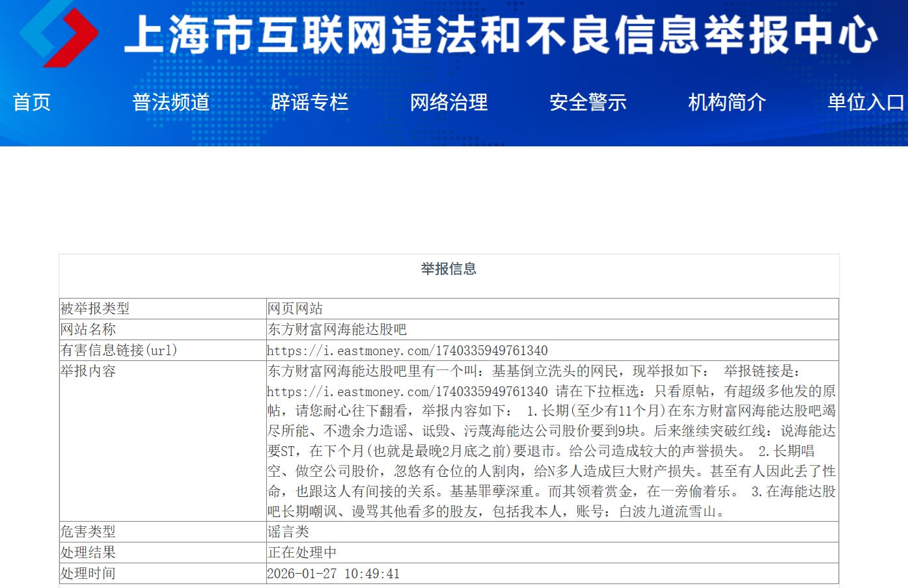Image resolution: width=908 pixels, height=588 pixels.
Task: Click the 处理结果 label cell
Action: (x=163, y=552)
